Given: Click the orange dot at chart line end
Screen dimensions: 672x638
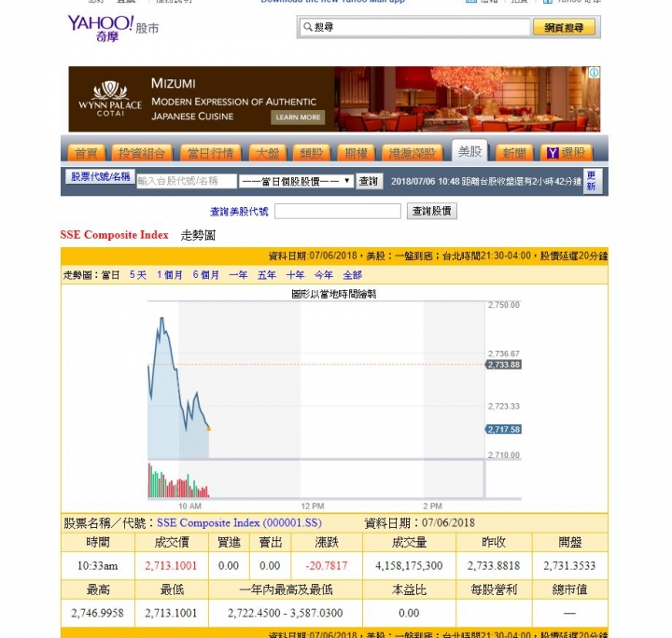Looking at the screenshot, I should point(209,429).
